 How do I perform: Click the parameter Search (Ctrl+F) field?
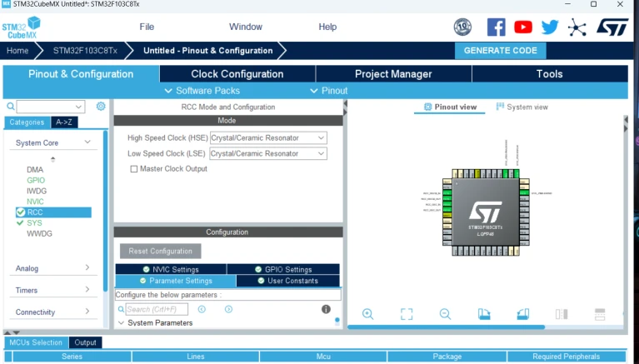tap(157, 309)
